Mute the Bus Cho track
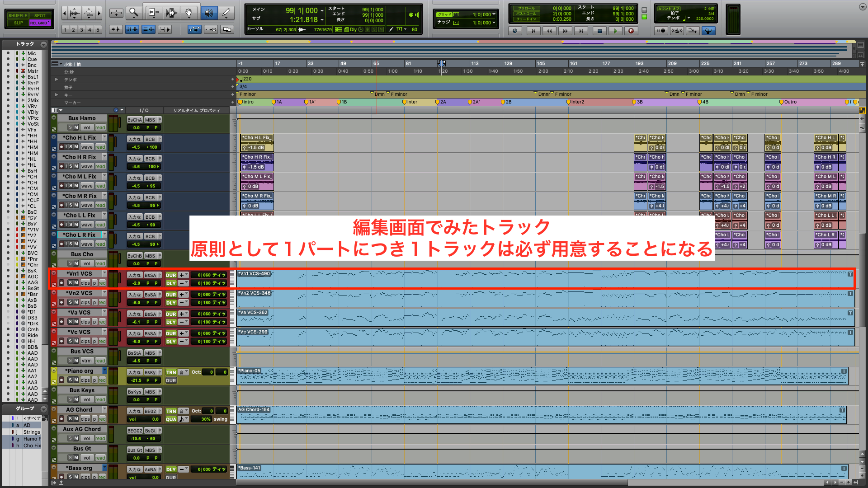Screen dimensions: 868x488 pos(76,263)
